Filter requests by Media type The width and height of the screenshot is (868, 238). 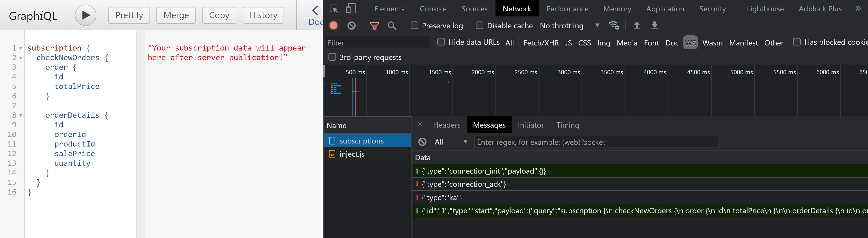click(627, 43)
